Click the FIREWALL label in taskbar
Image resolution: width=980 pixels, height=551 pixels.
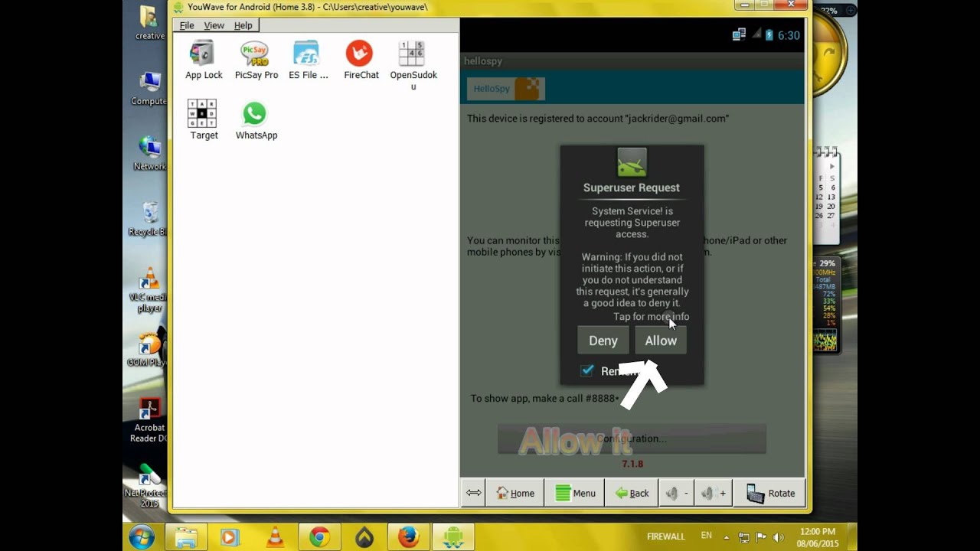(665, 536)
